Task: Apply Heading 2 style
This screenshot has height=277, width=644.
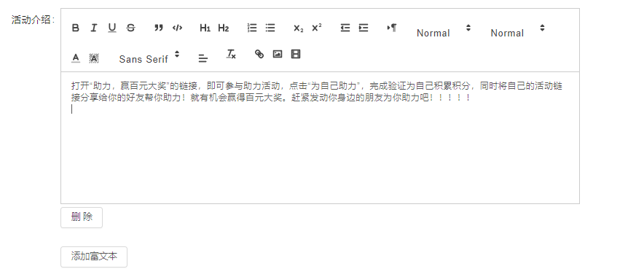Action: pyautogui.click(x=224, y=28)
